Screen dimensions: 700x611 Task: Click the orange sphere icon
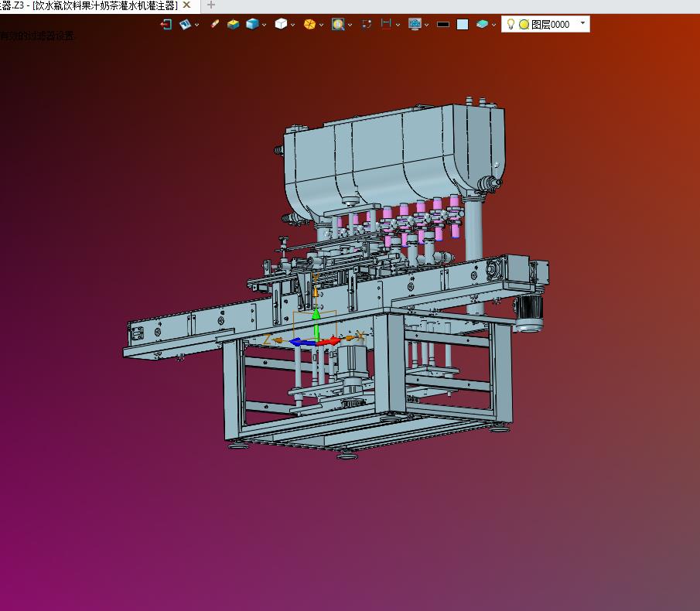click(x=309, y=25)
